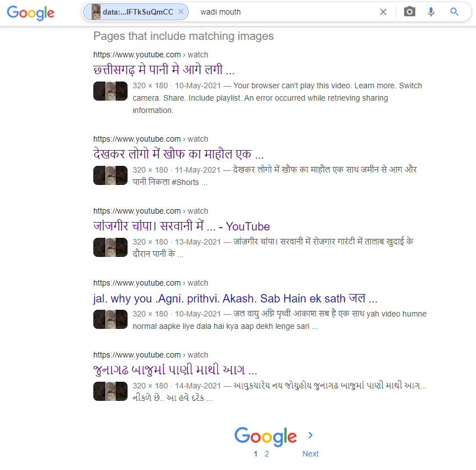Screen dimensions: 476x470
Task: Open search by image camera icon
Action: pyautogui.click(x=409, y=12)
